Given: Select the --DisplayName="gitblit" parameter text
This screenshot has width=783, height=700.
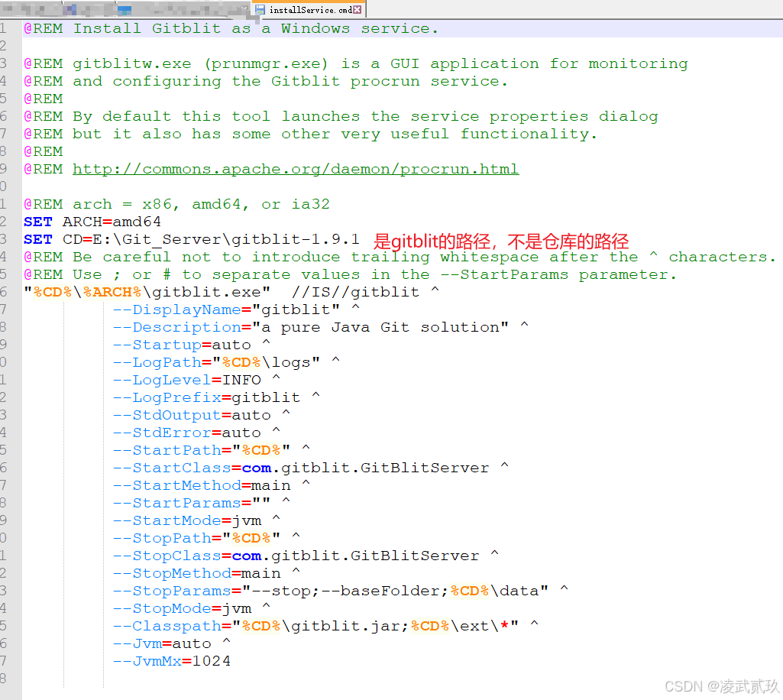Looking at the screenshot, I should pos(191,309).
